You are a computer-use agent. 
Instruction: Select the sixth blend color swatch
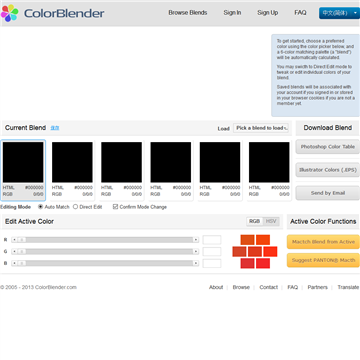[x=269, y=162]
